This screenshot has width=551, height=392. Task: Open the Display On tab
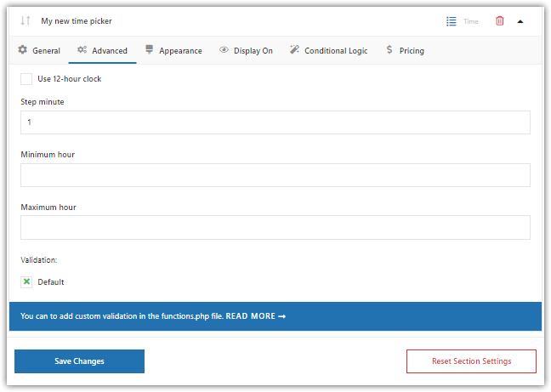pos(246,50)
